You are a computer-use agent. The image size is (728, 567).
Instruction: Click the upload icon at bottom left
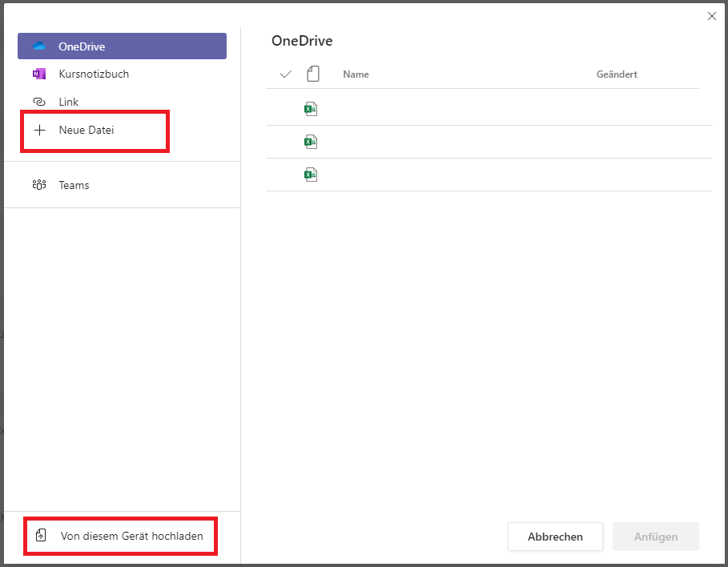[x=42, y=536]
